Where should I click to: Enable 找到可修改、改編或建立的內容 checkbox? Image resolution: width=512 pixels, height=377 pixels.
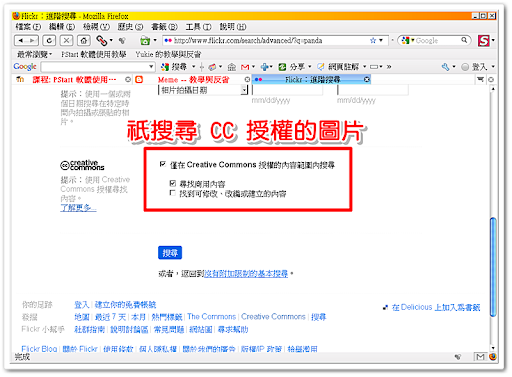click(x=173, y=193)
